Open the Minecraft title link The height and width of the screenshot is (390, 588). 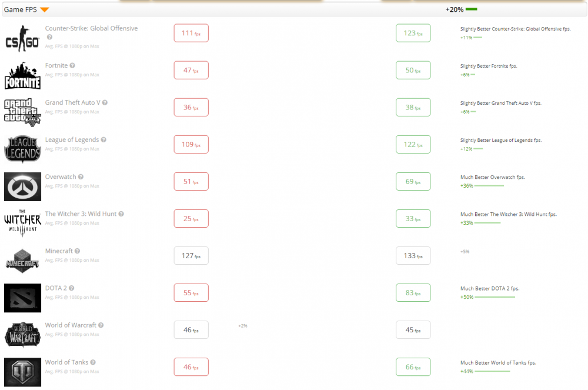coord(59,251)
